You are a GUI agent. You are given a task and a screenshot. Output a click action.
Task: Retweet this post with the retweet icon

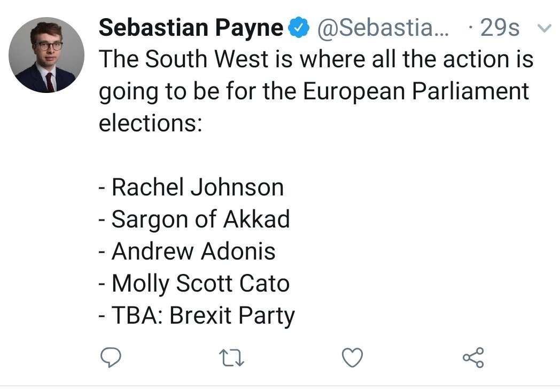(231, 357)
